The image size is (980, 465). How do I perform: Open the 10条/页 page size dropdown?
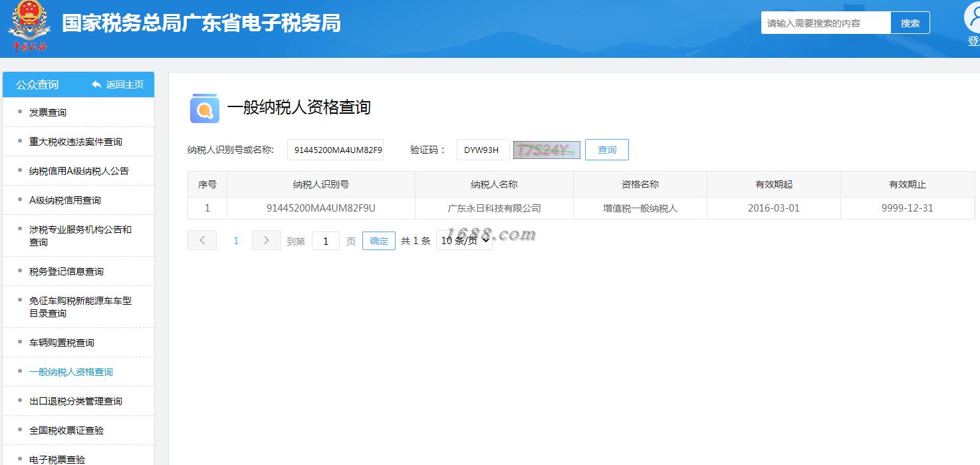click(x=464, y=240)
